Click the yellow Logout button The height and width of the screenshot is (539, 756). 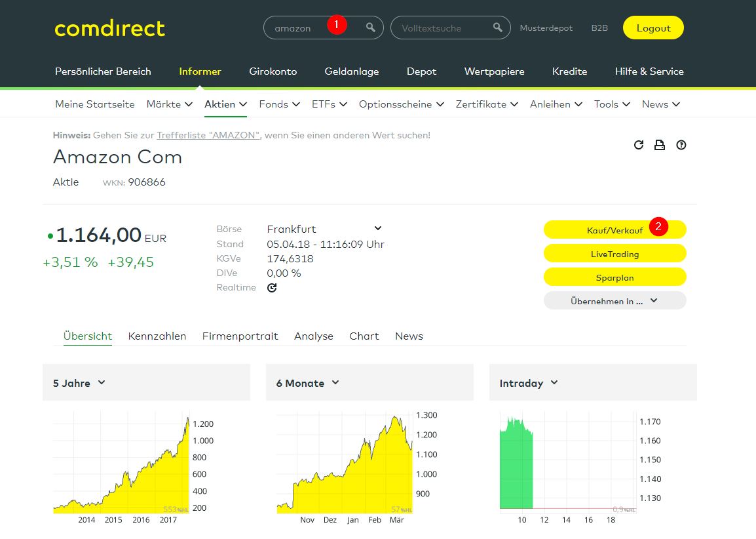click(x=653, y=28)
